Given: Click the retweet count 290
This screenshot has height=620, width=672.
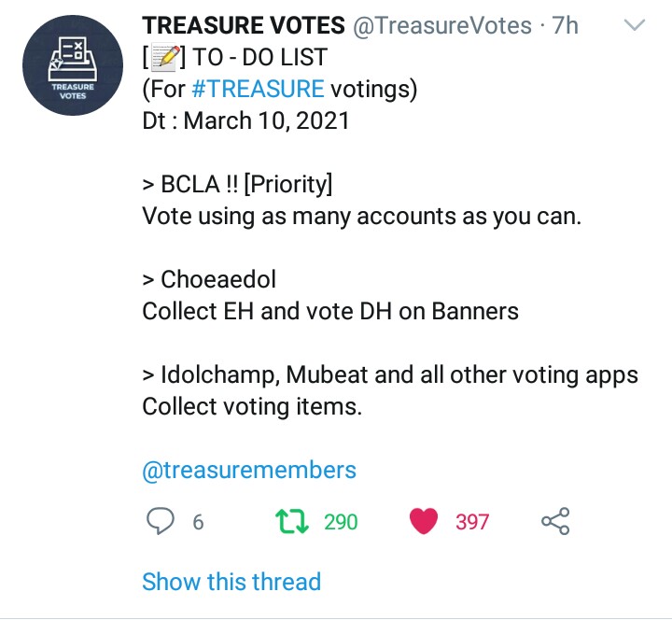Looking at the screenshot, I should pos(341,522).
